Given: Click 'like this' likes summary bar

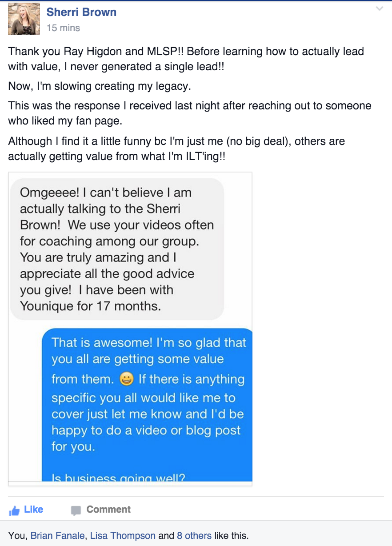Looking at the screenshot, I should [196, 535].
